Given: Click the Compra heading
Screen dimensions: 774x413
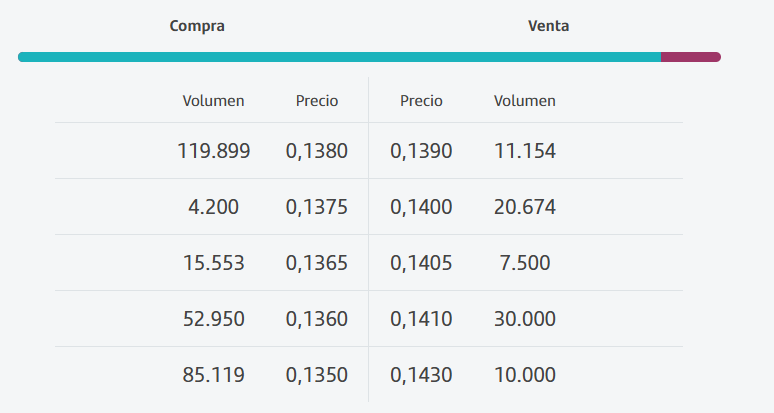Looking at the screenshot, I should [197, 26].
